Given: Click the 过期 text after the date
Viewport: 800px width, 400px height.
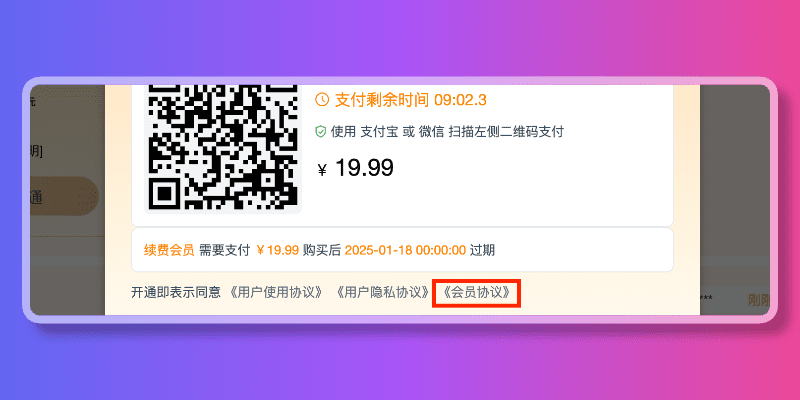Looking at the screenshot, I should point(482,250).
